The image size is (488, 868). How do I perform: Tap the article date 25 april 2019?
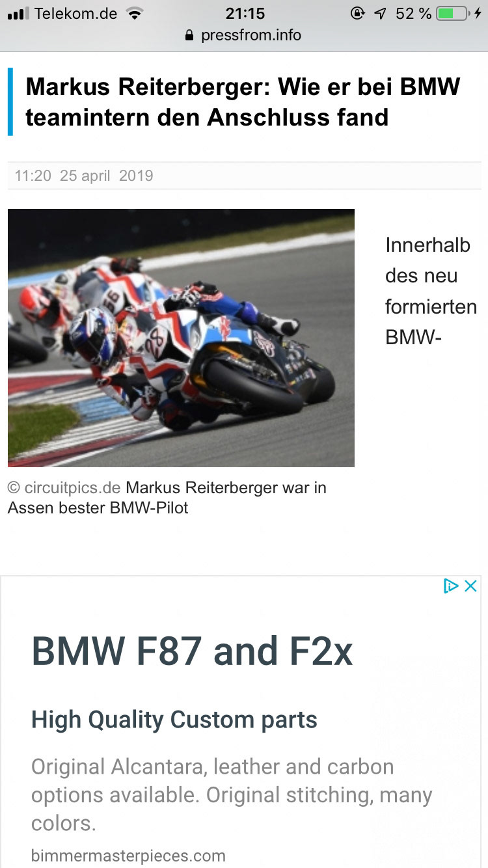tap(107, 176)
